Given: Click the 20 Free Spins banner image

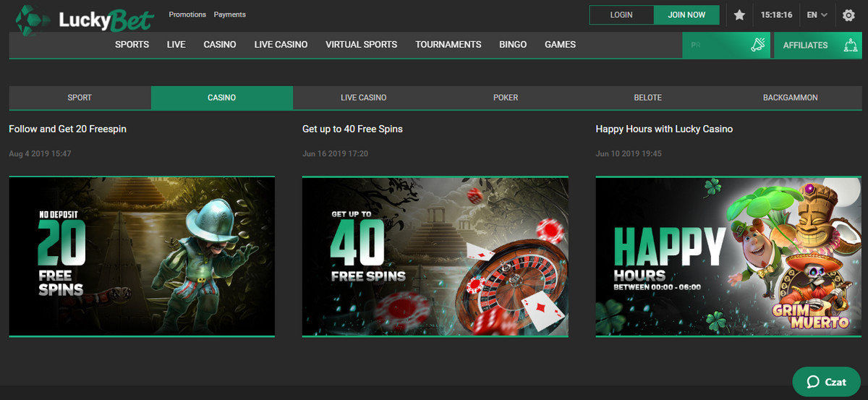Looking at the screenshot, I should click(x=142, y=256).
